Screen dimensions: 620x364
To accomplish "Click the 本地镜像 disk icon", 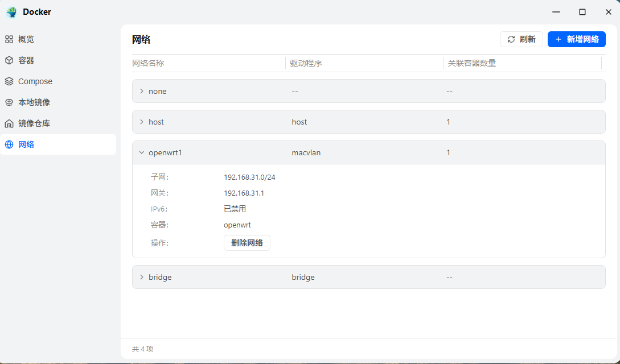I will [9, 102].
